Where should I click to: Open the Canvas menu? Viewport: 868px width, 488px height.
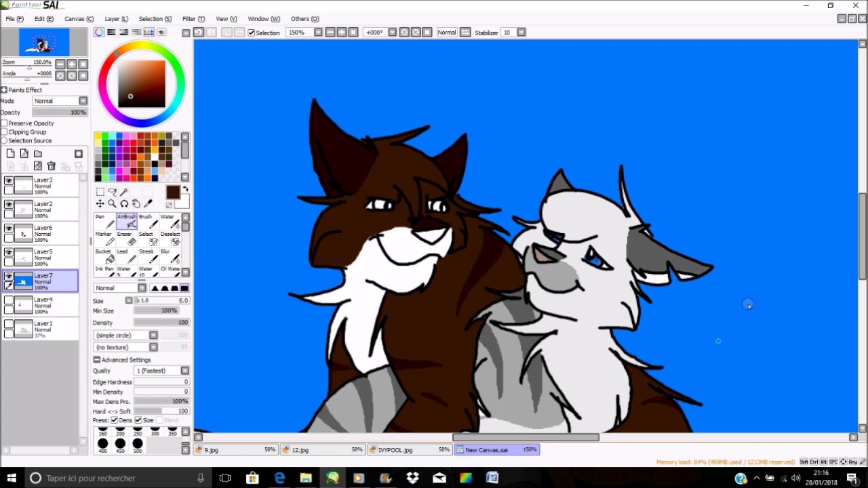click(x=79, y=19)
